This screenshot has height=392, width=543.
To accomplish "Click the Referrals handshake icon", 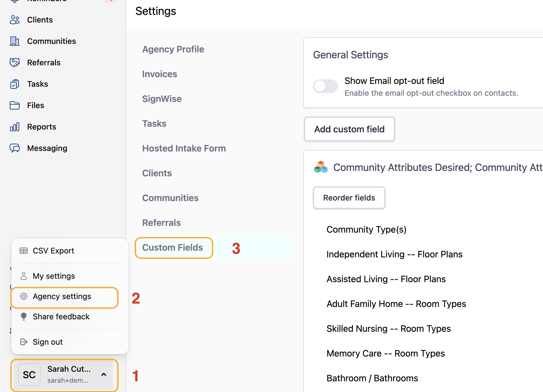I will tap(15, 63).
